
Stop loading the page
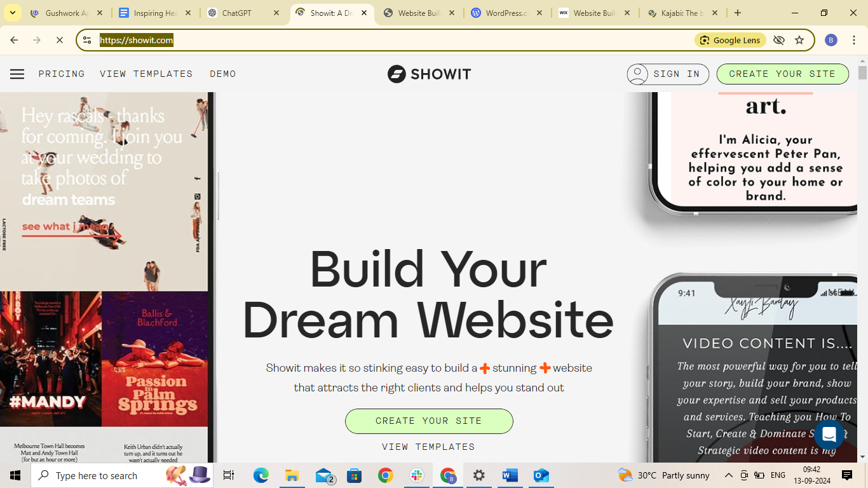[60, 40]
